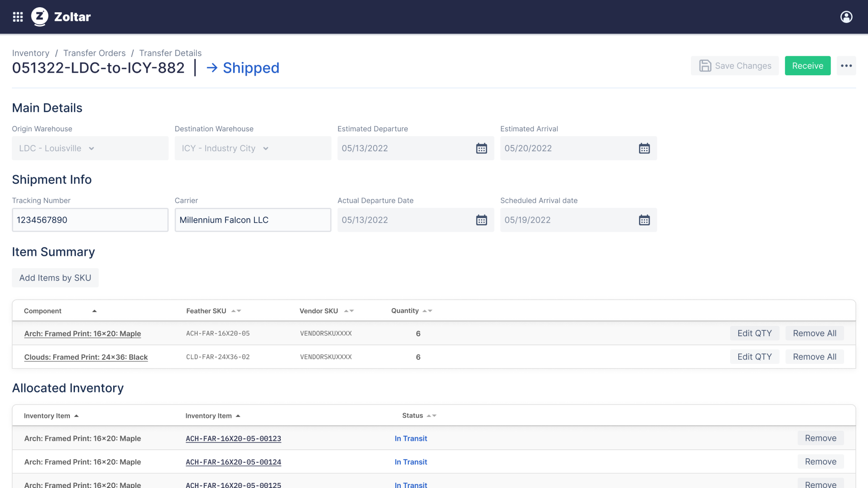
Task: Click the green Receive button
Action: point(807,66)
